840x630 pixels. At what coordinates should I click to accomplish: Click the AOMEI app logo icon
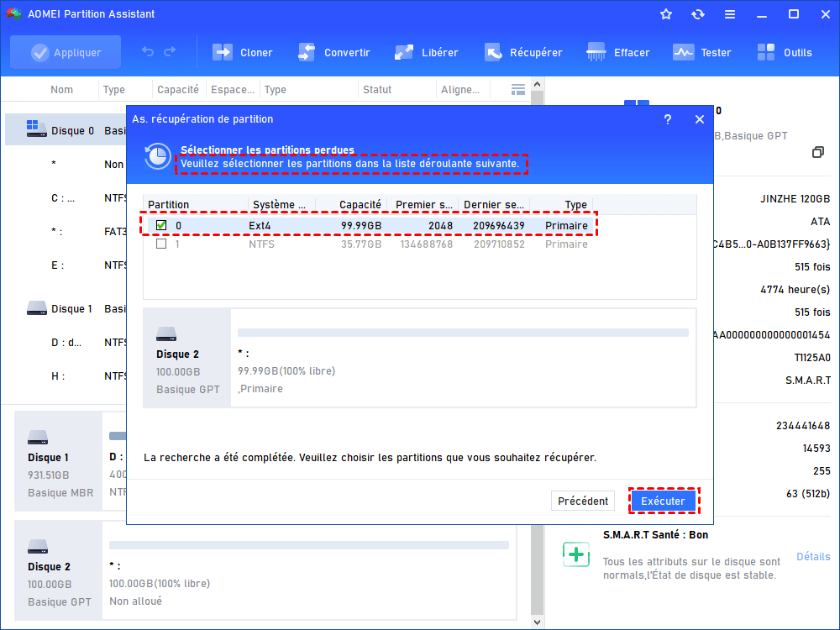click(x=13, y=14)
